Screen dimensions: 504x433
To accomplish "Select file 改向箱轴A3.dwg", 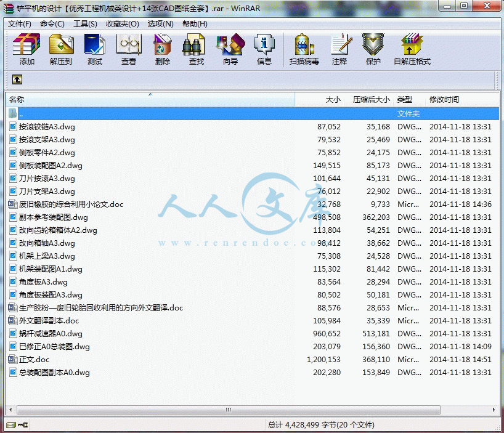I will [x=47, y=243].
